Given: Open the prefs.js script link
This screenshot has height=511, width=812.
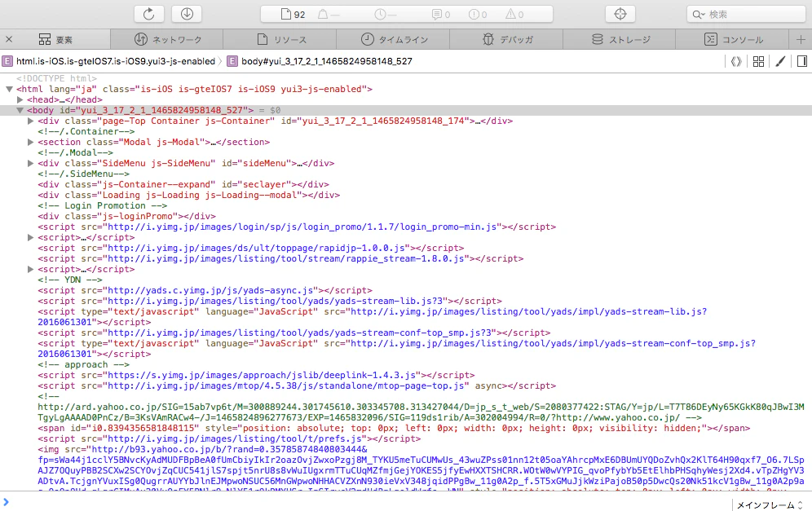Looking at the screenshot, I should pos(234,439).
